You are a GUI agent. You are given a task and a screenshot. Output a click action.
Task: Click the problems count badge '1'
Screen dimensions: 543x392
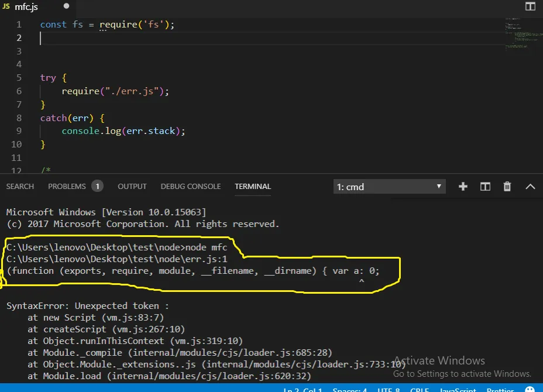point(97,186)
